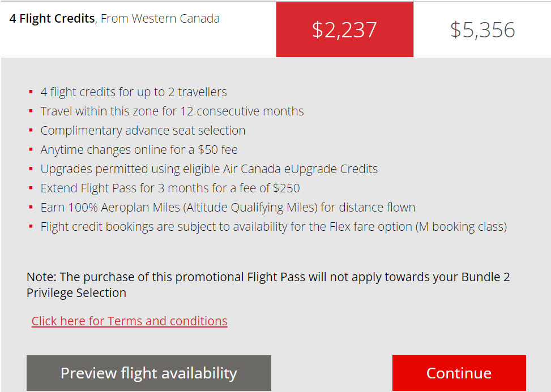The image size is (551, 392).
Task: Open the Terms and conditions link
Action: pos(129,321)
